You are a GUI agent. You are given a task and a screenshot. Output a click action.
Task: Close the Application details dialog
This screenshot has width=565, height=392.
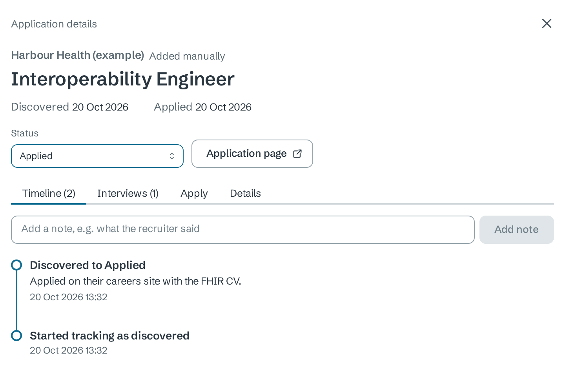click(x=547, y=24)
